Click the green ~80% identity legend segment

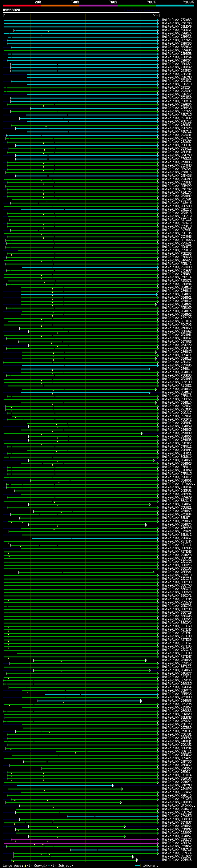[x=137, y=6]
